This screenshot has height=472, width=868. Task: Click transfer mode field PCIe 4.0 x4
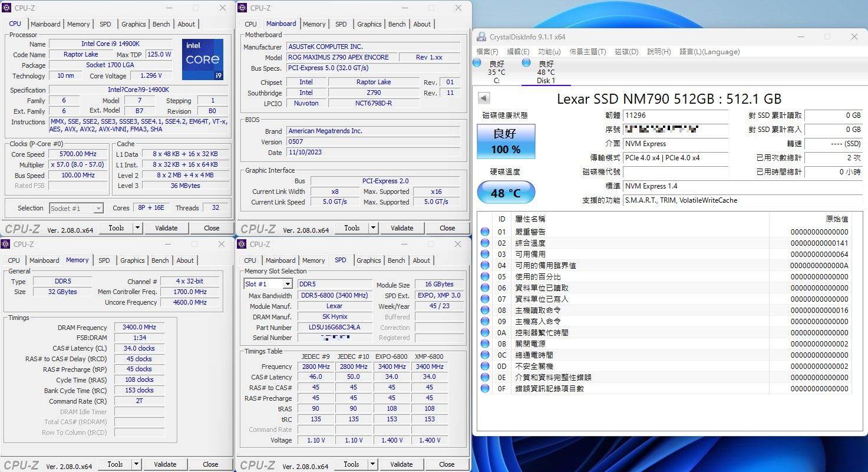pos(675,158)
